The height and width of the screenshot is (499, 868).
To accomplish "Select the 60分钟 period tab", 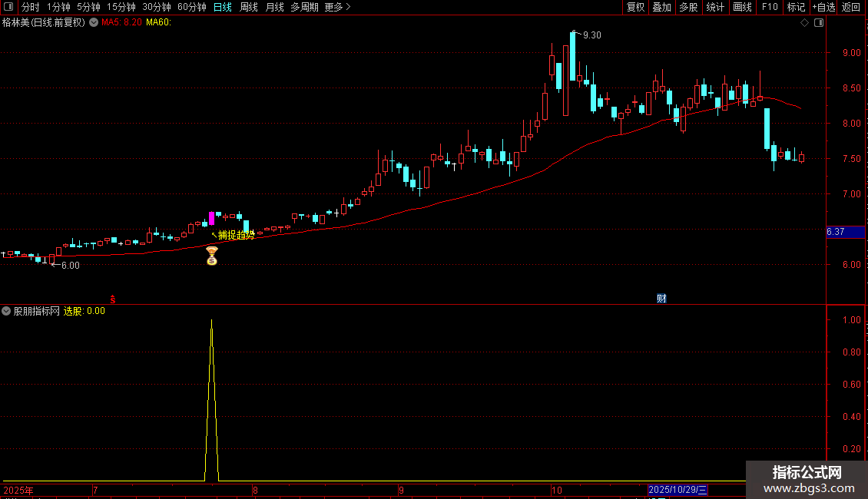I will pyautogui.click(x=192, y=7).
